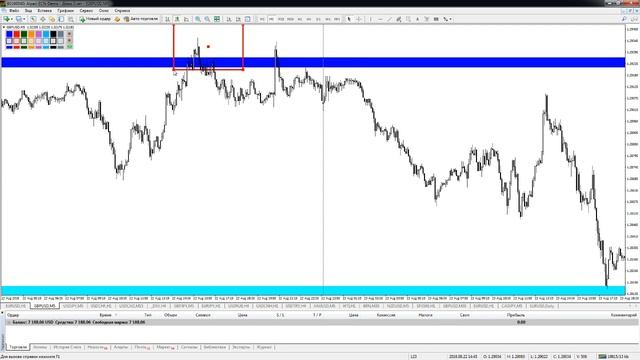Open the Эксперты terminal tab

(241, 347)
